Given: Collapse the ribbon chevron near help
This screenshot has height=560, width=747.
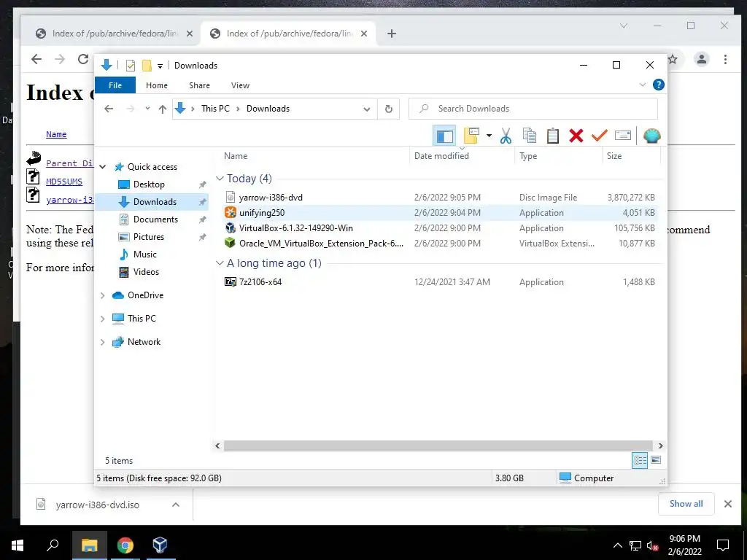Looking at the screenshot, I should coord(642,85).
